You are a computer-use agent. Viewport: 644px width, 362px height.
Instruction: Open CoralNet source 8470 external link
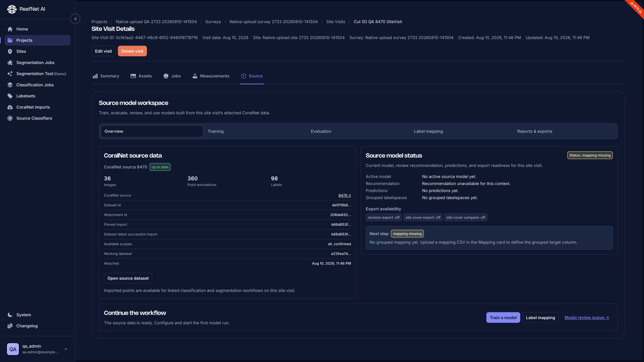pos(344,195)
